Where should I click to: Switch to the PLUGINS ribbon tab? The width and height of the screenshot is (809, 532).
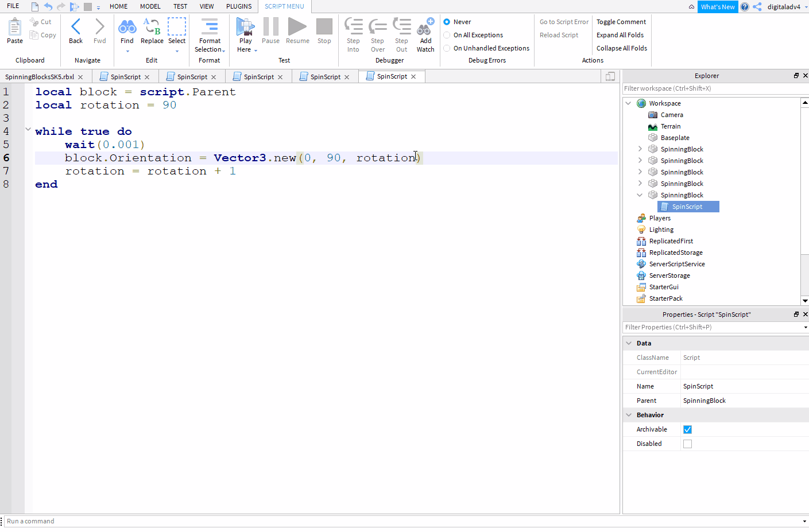coord(239,6)
